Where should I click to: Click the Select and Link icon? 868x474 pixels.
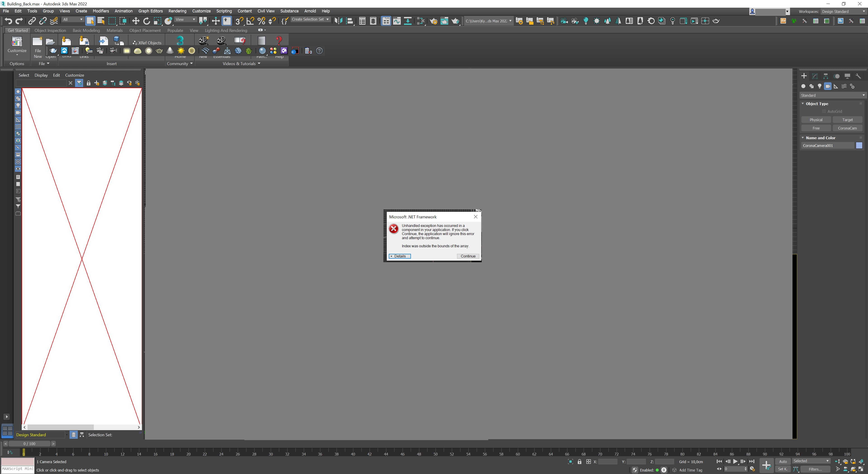click(32, 21)
